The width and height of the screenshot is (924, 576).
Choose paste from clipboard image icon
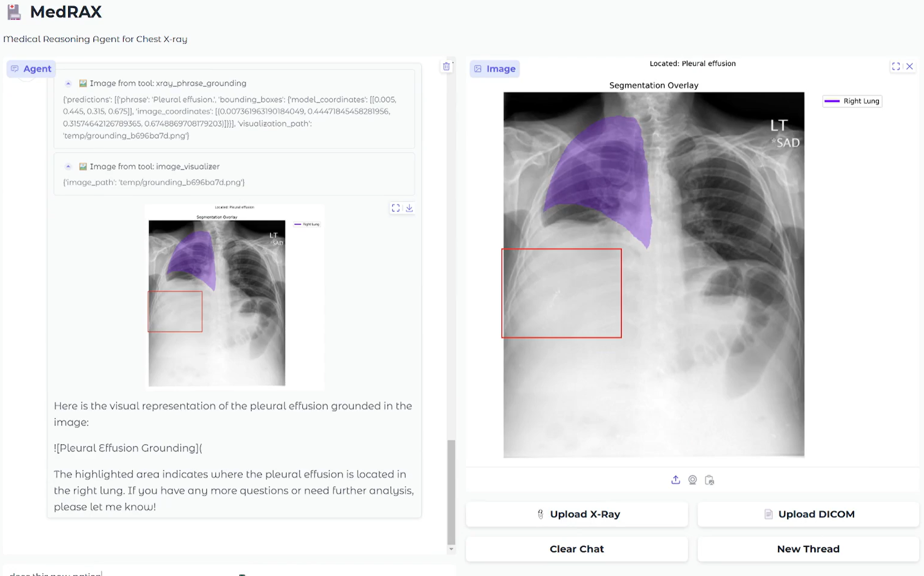pyautogui.click(x=710, y=480)
